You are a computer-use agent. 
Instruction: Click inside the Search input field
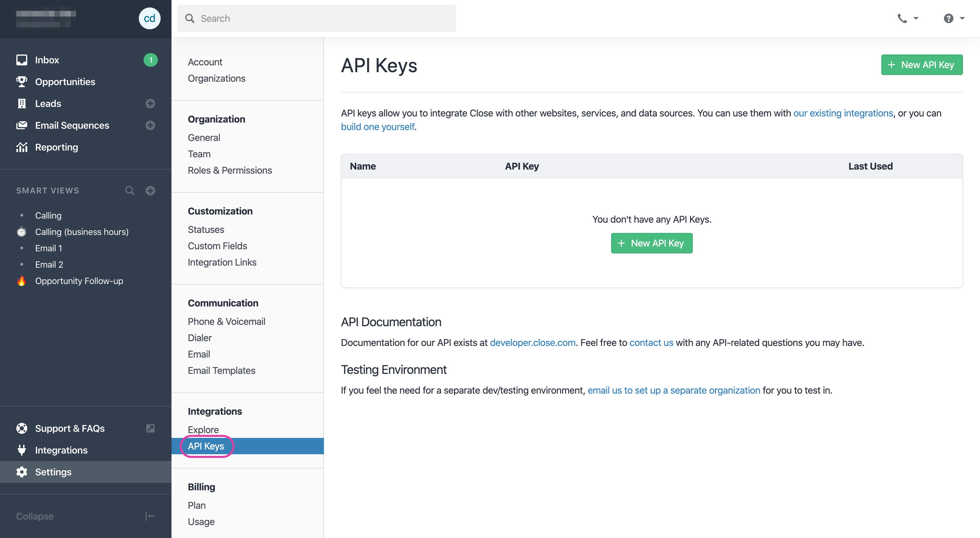[x=316, y=18]
